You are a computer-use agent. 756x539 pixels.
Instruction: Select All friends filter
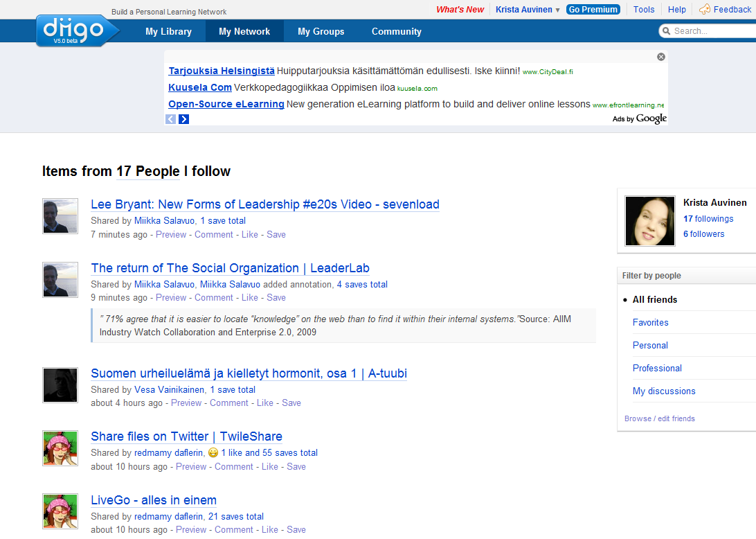click(655, 300)
